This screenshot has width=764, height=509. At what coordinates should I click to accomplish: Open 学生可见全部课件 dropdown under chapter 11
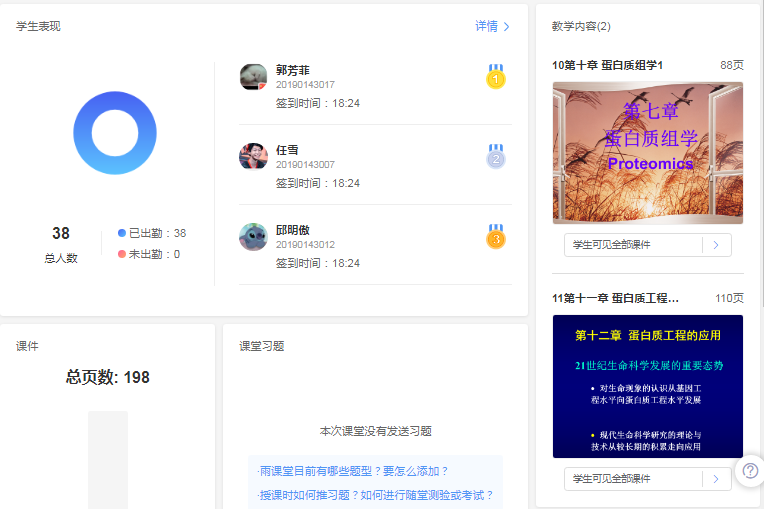pos(633,479)
